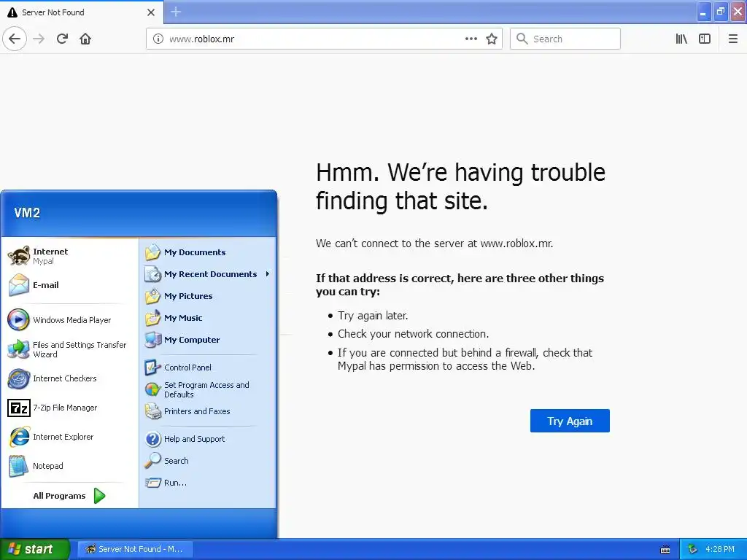Screen dimensions: 747x560
Task: Expand My Recent Documents submenu
Action: coord(208,274)
